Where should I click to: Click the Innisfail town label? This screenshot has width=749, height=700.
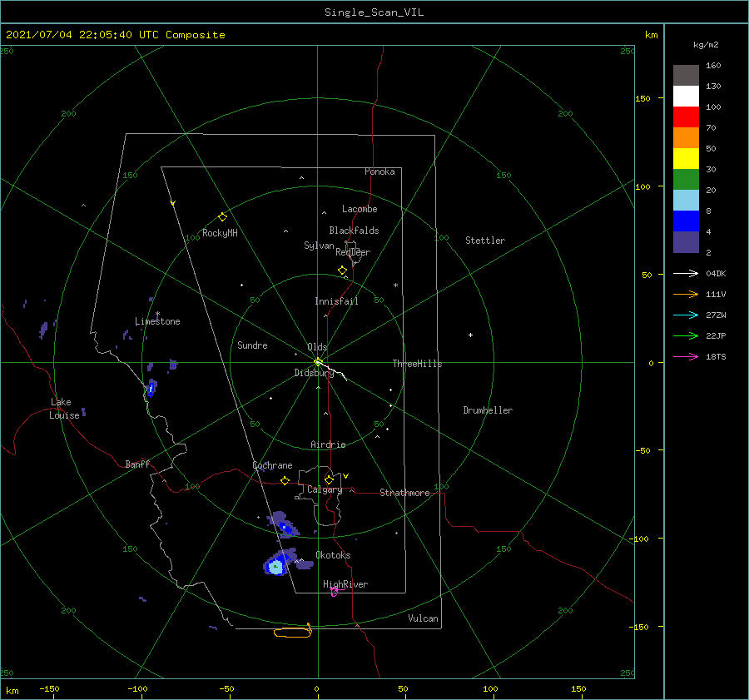pyautogui.click(x=336, y=301)
